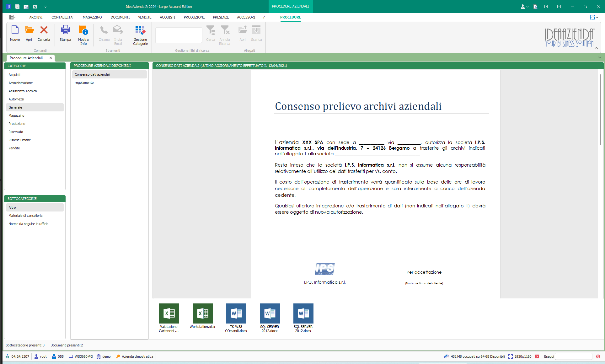605x364 pixels.
Task: Open the ACCESSORI menu
Action: pyautogui.click(x=246, y=17)
